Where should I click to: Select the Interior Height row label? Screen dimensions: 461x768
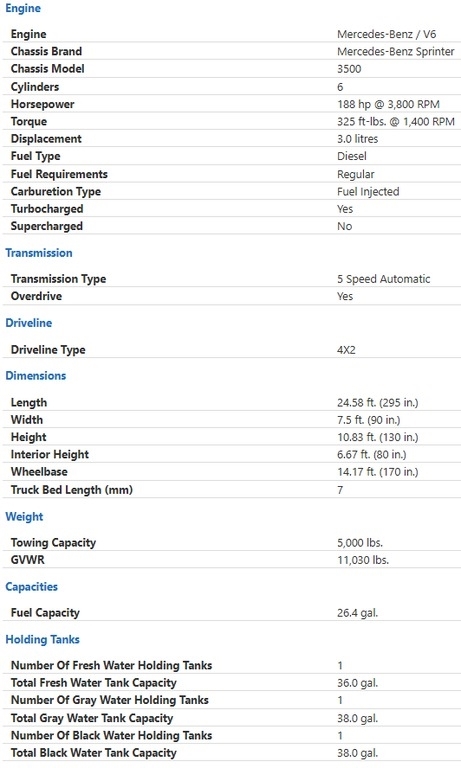(x=50, y=455)
